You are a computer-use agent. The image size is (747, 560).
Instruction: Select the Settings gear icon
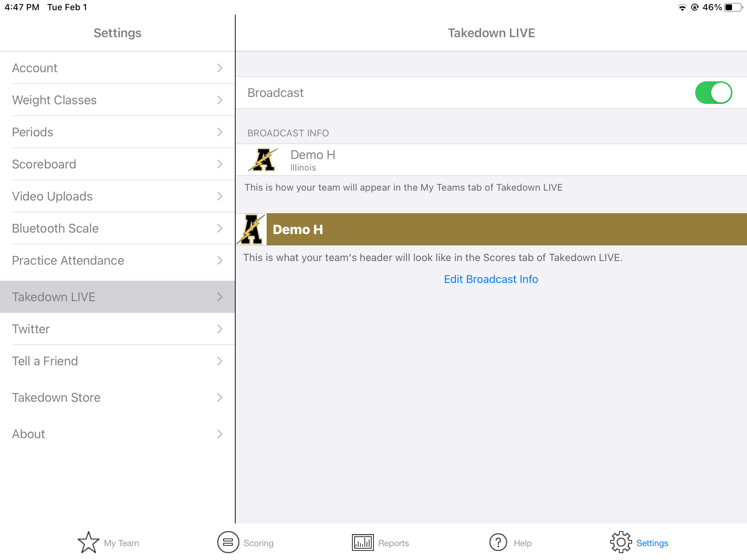coord(621,542)
